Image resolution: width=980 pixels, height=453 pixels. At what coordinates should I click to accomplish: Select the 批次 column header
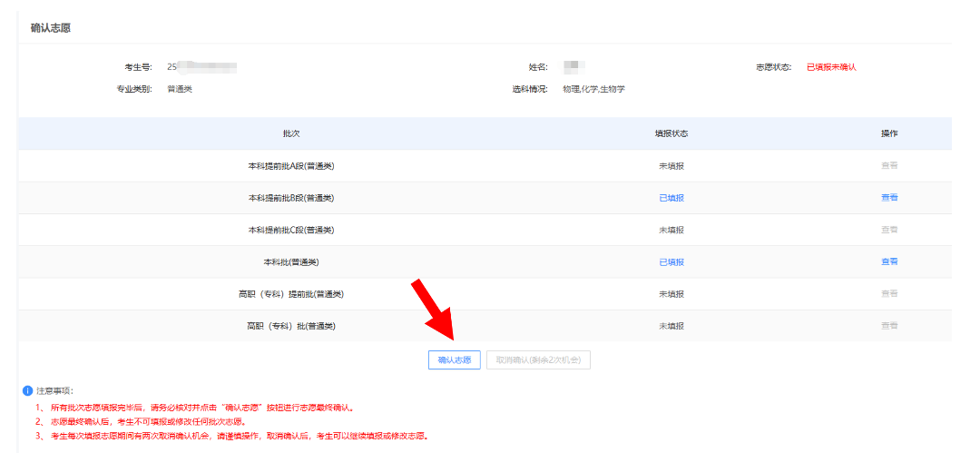[x=290, y=133]
